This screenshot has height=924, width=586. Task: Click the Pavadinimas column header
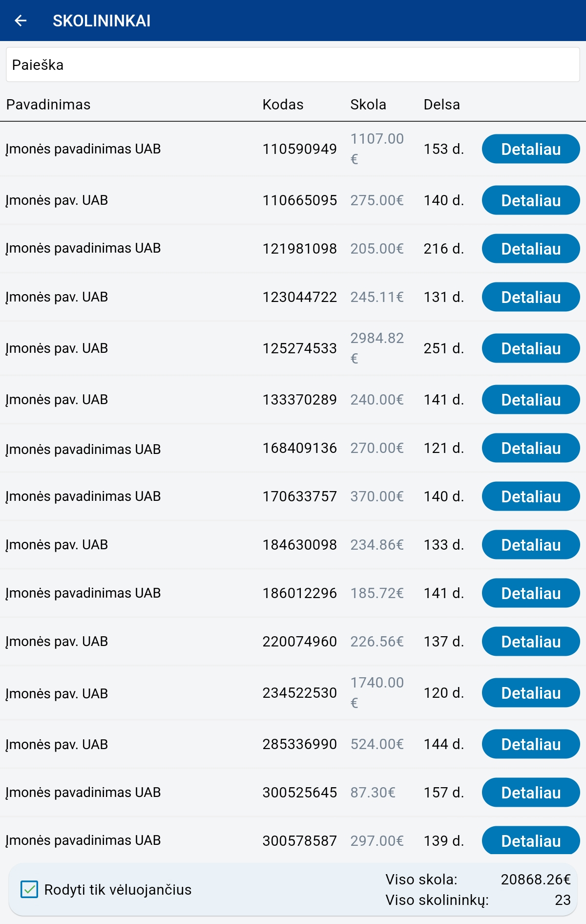48,105
